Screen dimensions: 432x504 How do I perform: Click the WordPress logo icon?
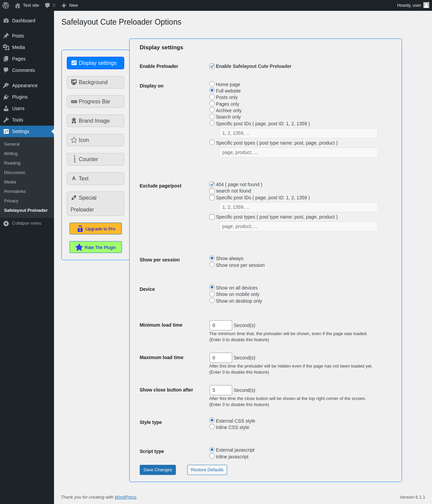pyautogui.click(x=6, y=5)
